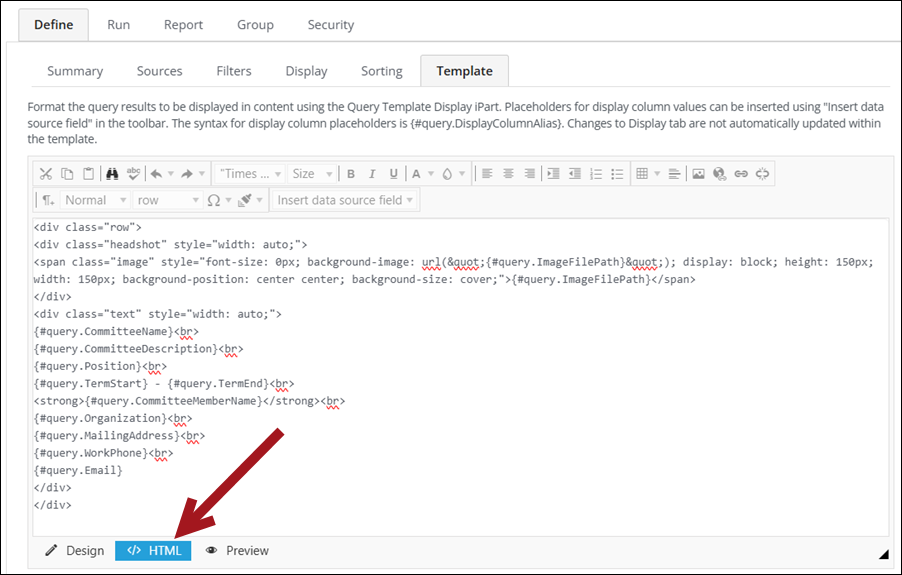The width and height of the screenshot is (902, 575).
Task: Run the spell check tool
Action: (133, 174)
